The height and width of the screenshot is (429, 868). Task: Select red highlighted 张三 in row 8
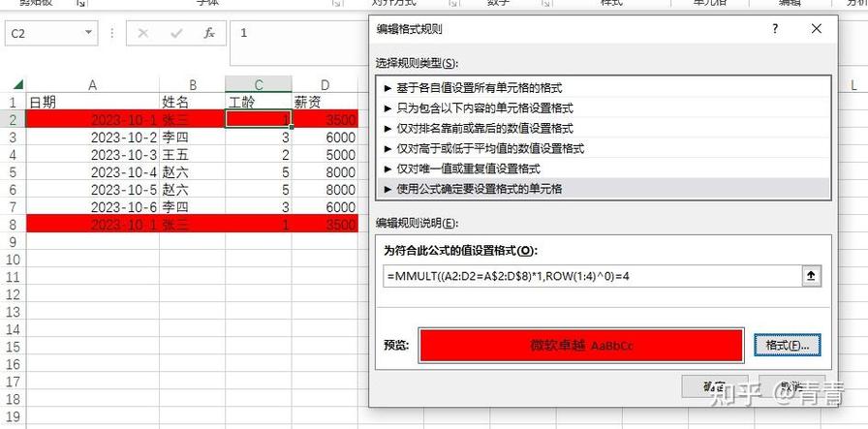click(x=192, y=225)
